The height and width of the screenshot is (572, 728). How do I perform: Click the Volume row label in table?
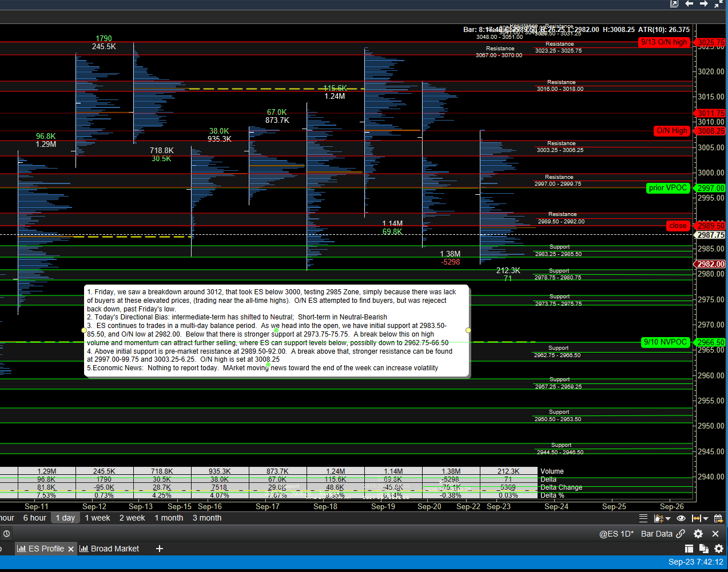(x=552, y=471)
